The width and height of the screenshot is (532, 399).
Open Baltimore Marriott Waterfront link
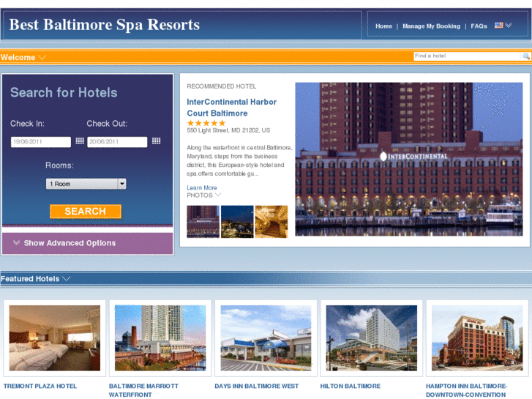143,390
